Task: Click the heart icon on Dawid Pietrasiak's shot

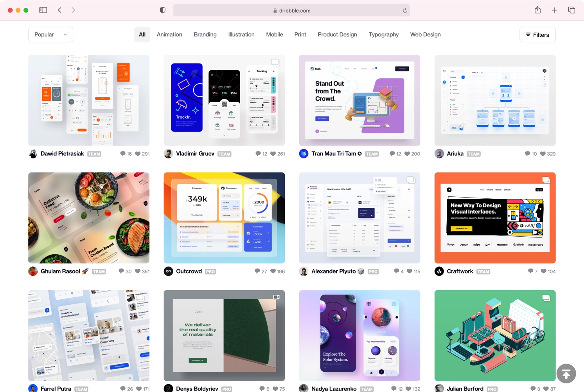Action: coord(138,154)
